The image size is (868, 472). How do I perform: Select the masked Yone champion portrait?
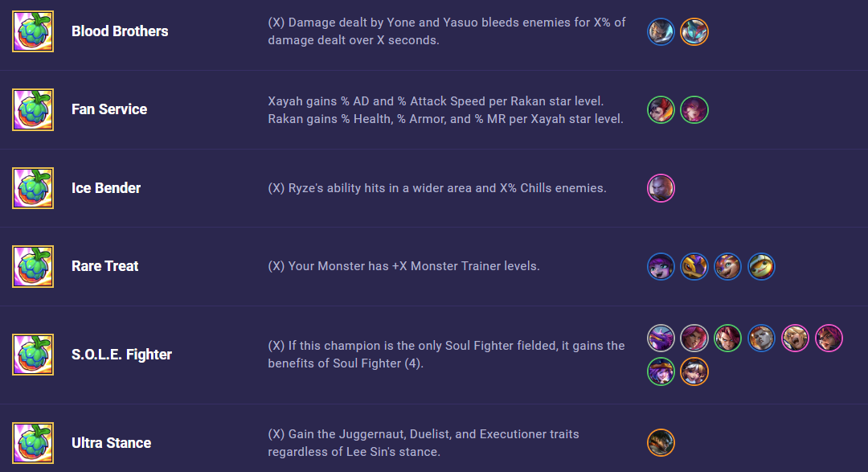(694, 31)
